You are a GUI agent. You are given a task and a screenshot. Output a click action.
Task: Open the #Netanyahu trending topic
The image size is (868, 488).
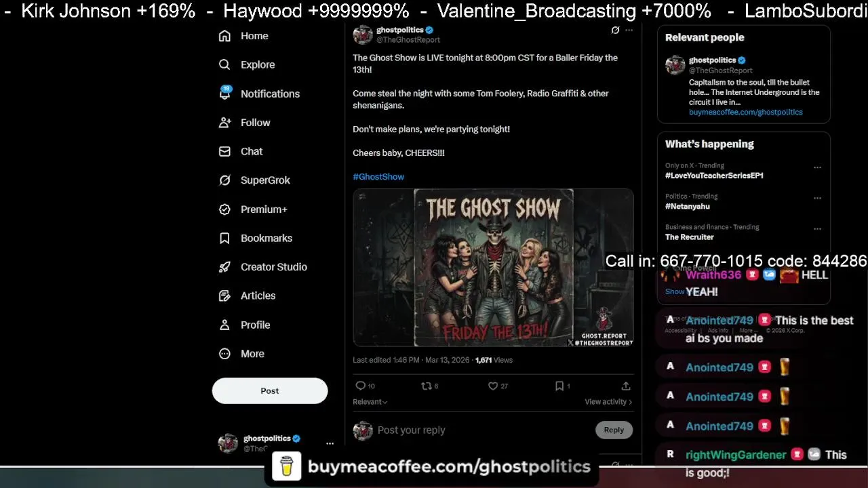pyautogui.click(x=688, y=207)
